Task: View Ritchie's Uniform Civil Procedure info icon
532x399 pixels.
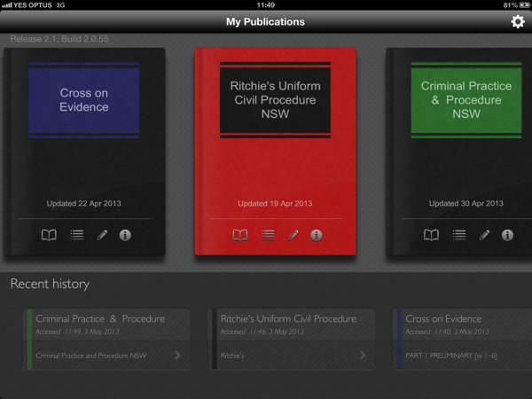Action: click(x=317, y=235)
